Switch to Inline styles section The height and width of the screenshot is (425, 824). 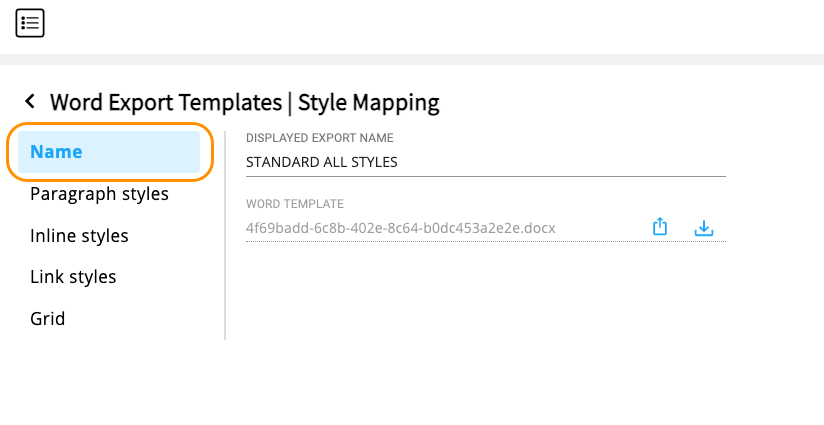pyautogui.click(x=79, y=235)
